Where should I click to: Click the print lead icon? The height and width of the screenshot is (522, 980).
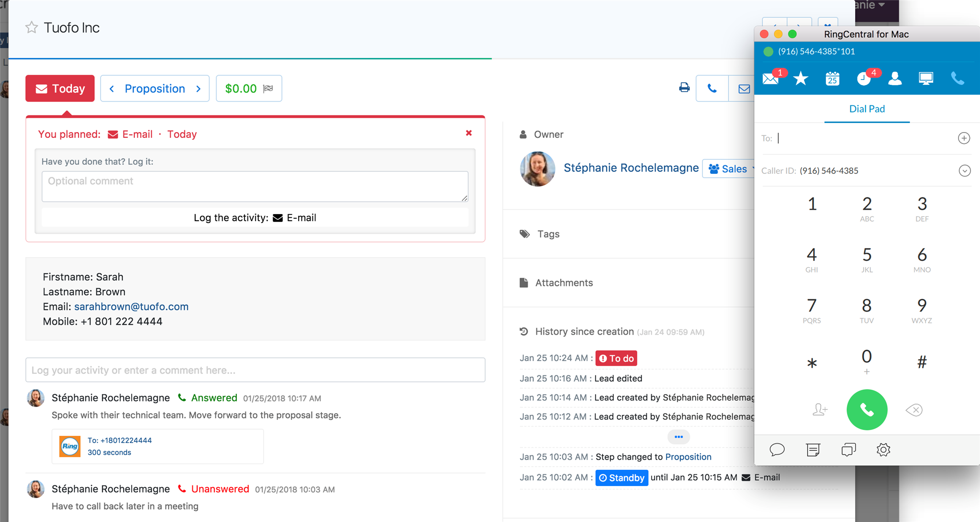684,88
